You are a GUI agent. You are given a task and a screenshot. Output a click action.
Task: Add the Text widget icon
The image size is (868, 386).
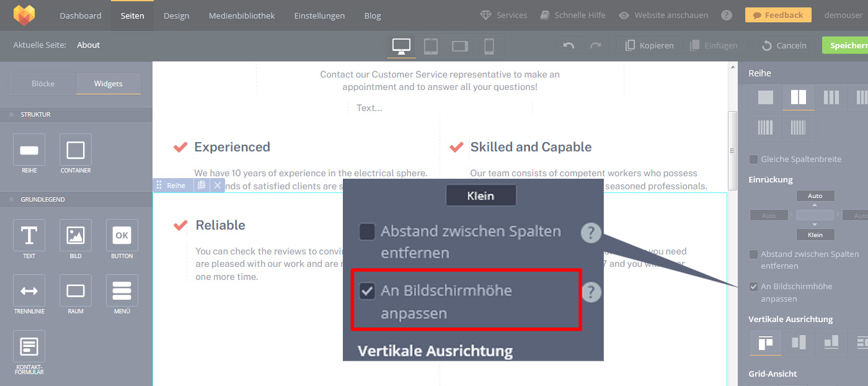29,236
